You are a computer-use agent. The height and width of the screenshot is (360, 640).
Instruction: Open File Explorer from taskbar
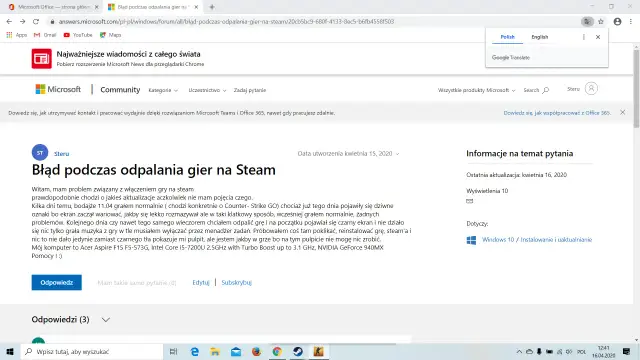[215, 351]
